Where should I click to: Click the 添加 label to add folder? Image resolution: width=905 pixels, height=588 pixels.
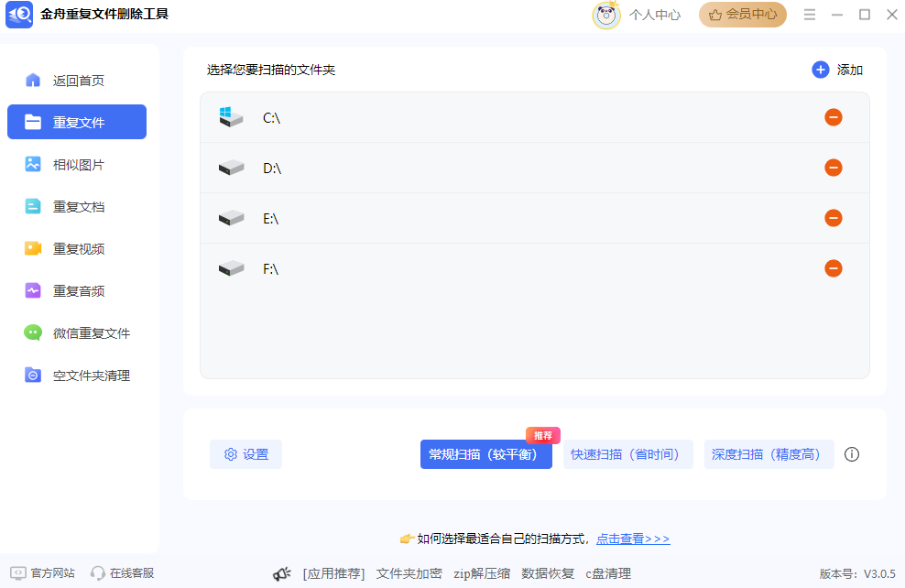850,70
